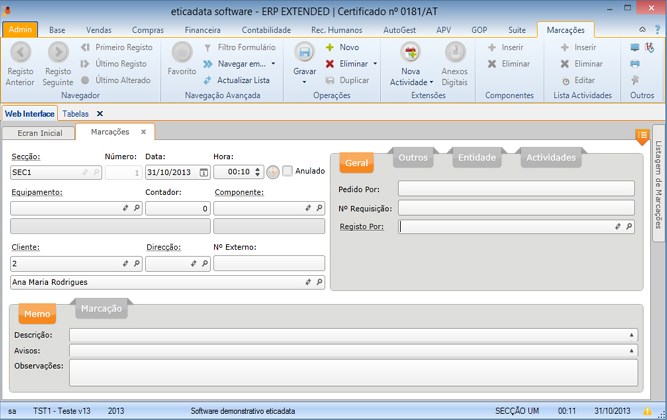Image resolution: width=667 pixels, height=420 pixels.
Task: Switch to the Actividades tab
Action: (550, 158)
